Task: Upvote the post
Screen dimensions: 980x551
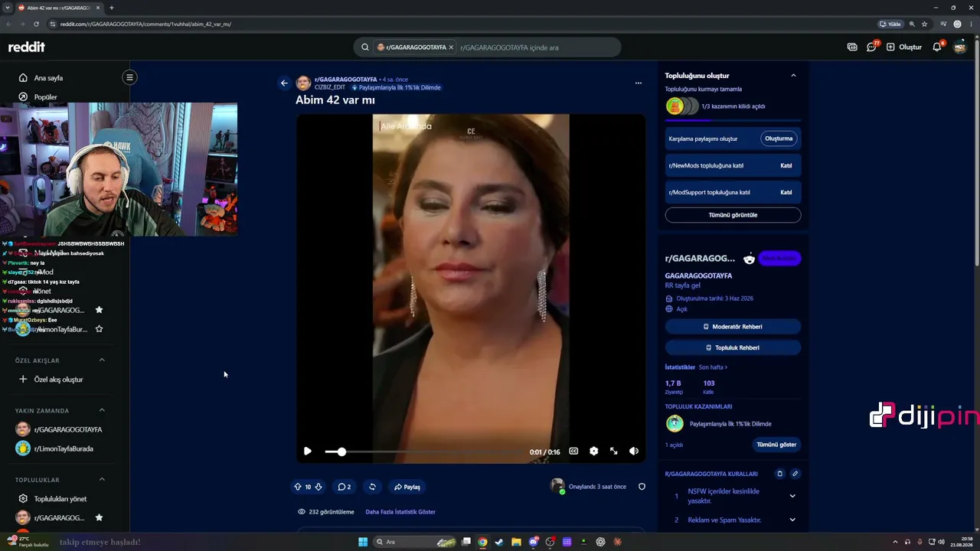Action: pos(298,487)
